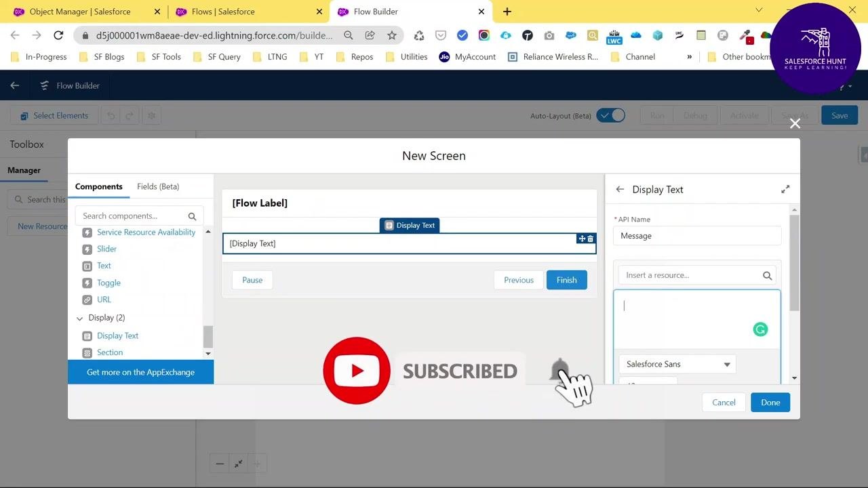868x488 pixels.
Task: Click the Previous button on screen preview
Action: point(519,280)
